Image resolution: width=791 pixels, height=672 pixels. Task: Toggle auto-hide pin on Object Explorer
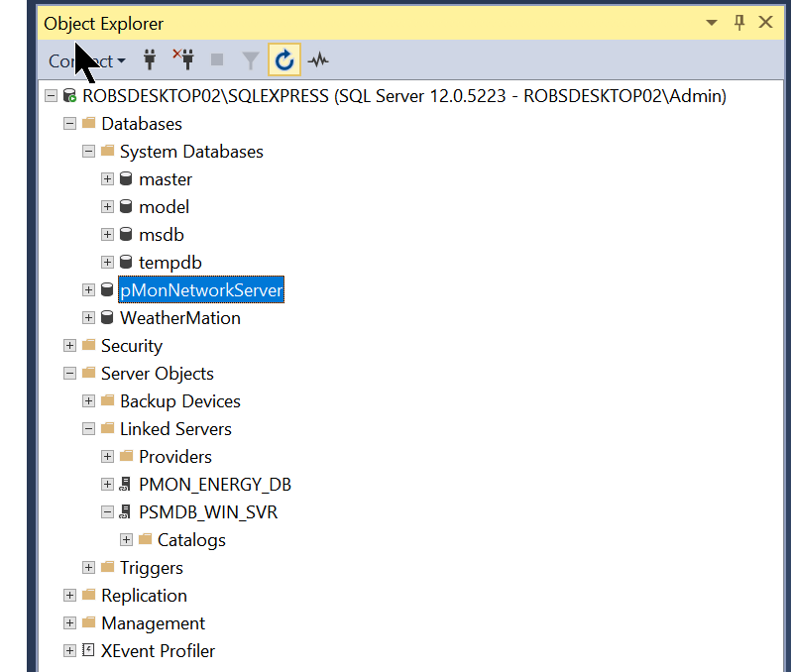[738, 23]
